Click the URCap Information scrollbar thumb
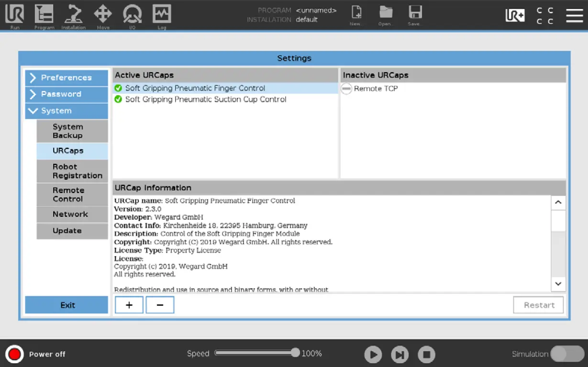Image resolution: width=588 pixels, height=367 pixels. (558, 221)
